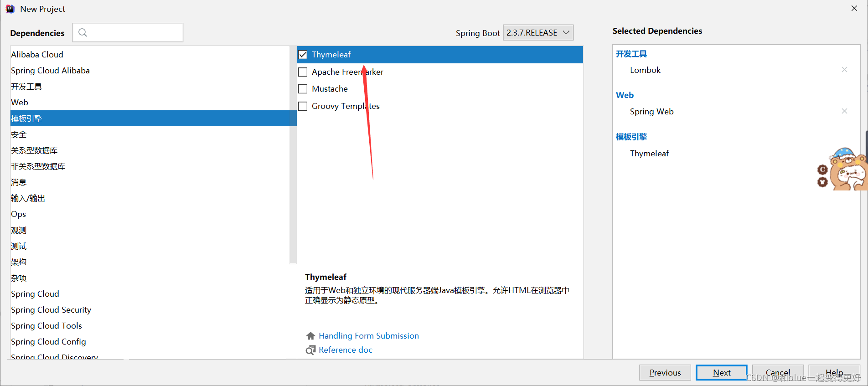Select the Spring Cloud Config category
This screenshot has width=868, height=386.
[x=150, y=341]
